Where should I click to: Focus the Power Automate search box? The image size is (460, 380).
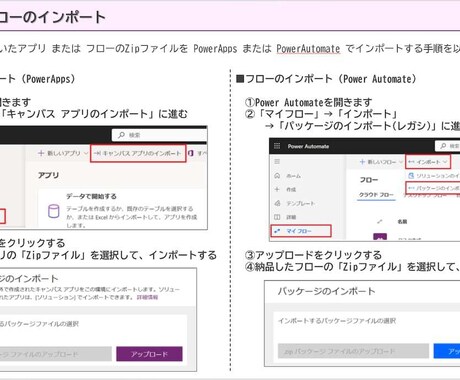click(448, 146)
